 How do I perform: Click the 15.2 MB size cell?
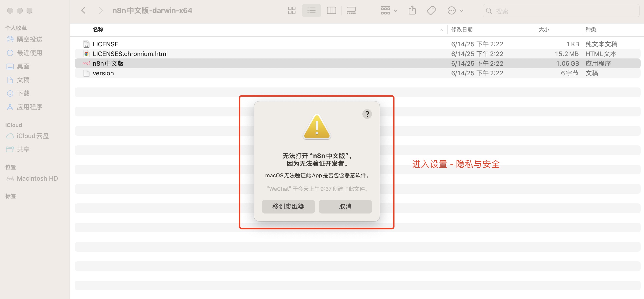[566, 54]
